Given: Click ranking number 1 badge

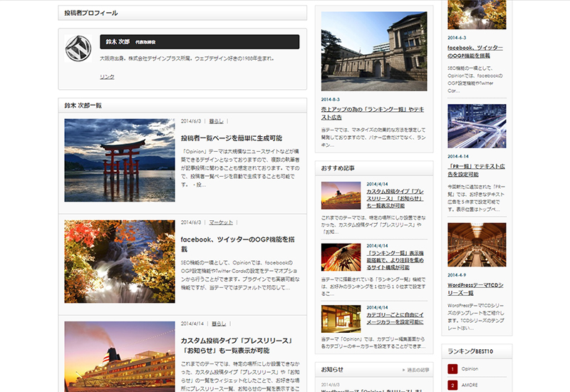Looking at the screenshot, I should (x=452, y=369).
